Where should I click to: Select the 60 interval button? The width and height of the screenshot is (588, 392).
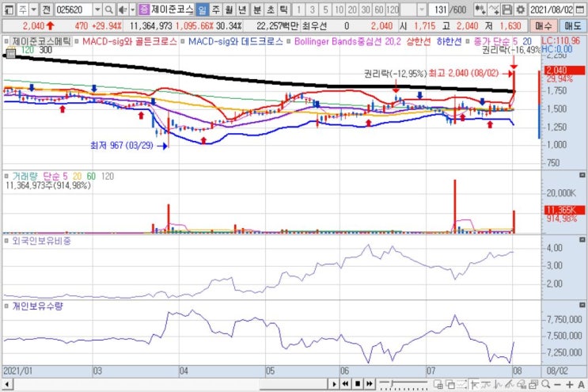[x=379, y=10]
